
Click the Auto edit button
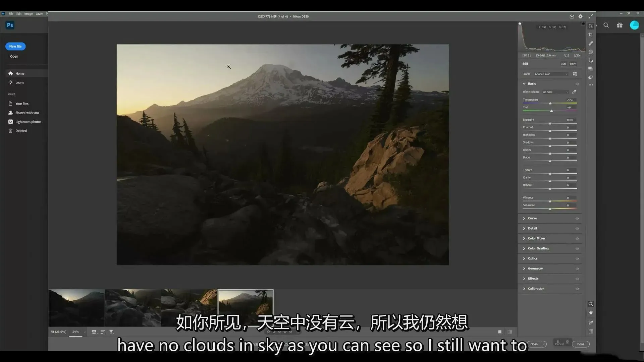tap(563, 64)
